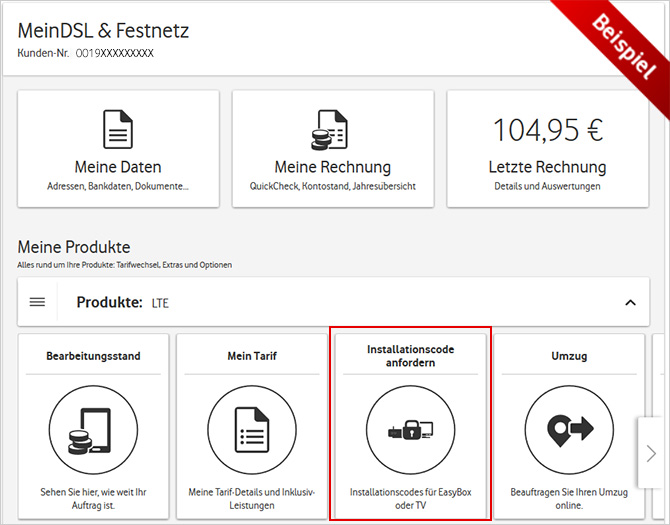Click 'Installationscodes für EasyBox oder TV' text

tap(410, 499)
